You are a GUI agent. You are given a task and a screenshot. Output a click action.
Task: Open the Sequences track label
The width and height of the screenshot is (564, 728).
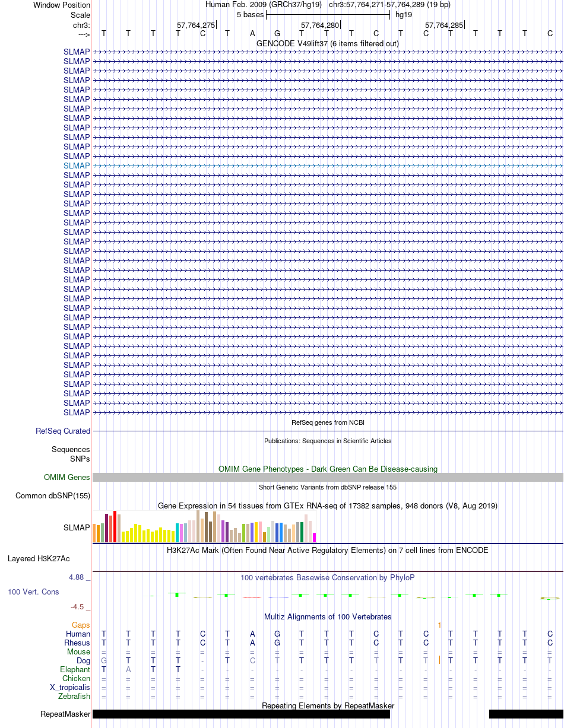pyautogui.click(x=71, y=450)
